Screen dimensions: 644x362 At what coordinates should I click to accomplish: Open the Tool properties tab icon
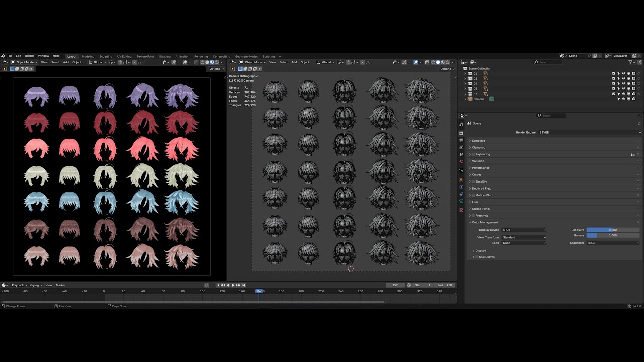[461, 124]
